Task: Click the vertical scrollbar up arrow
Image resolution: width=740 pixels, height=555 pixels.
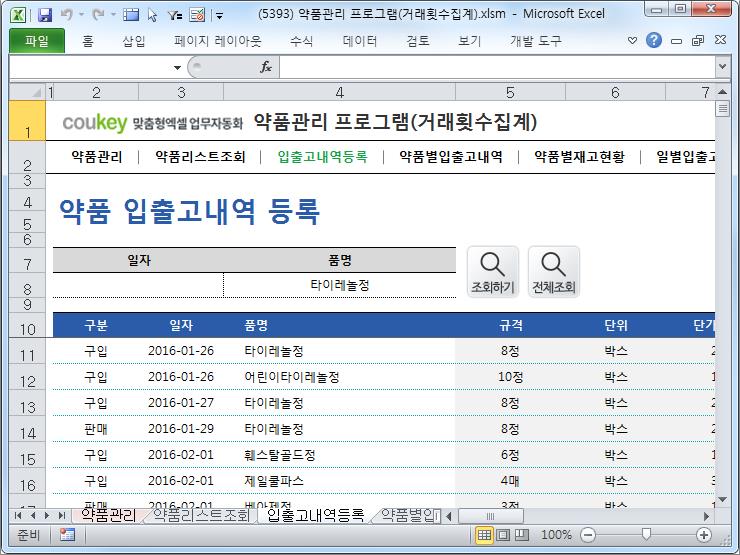Action: [722, 92]
